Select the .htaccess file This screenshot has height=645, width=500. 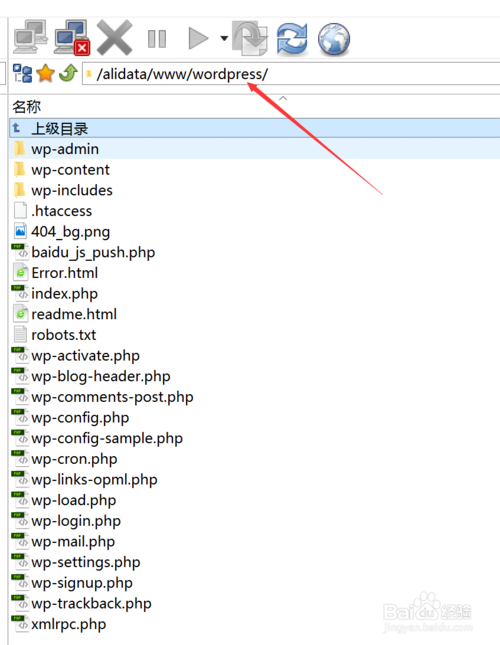click(x=62, y=211)
